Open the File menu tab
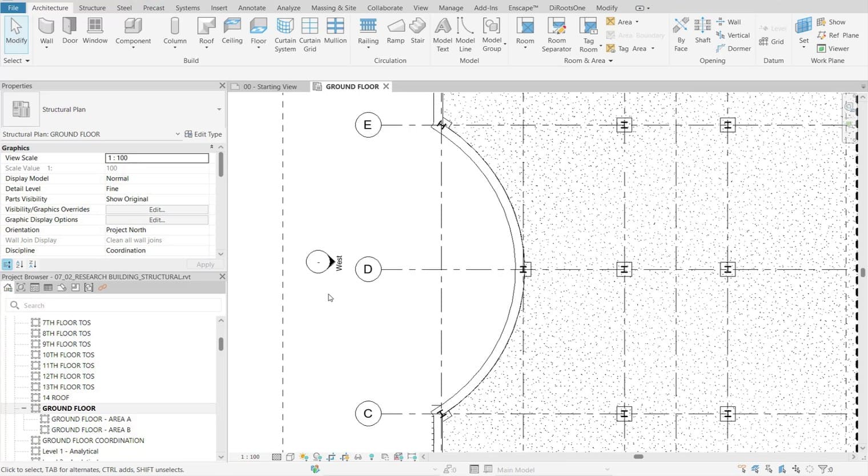The height and width of the screenshot is (476, 868). click(x=13, y=7)
